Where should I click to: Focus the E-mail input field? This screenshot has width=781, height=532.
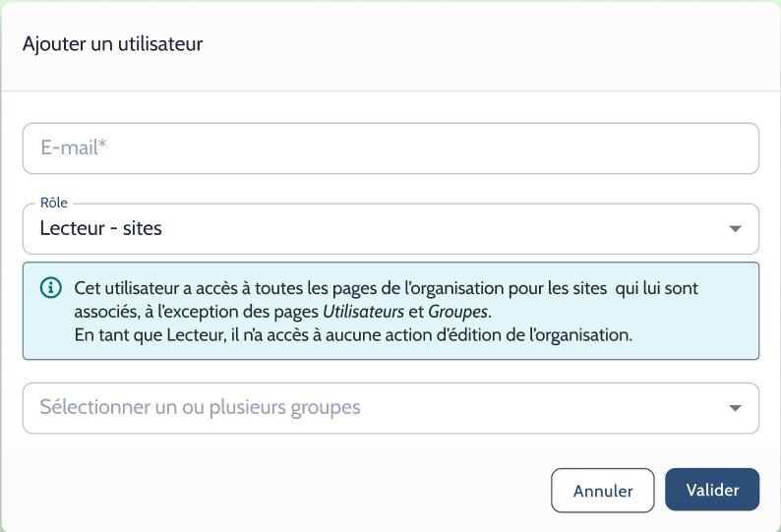point(391,148)
